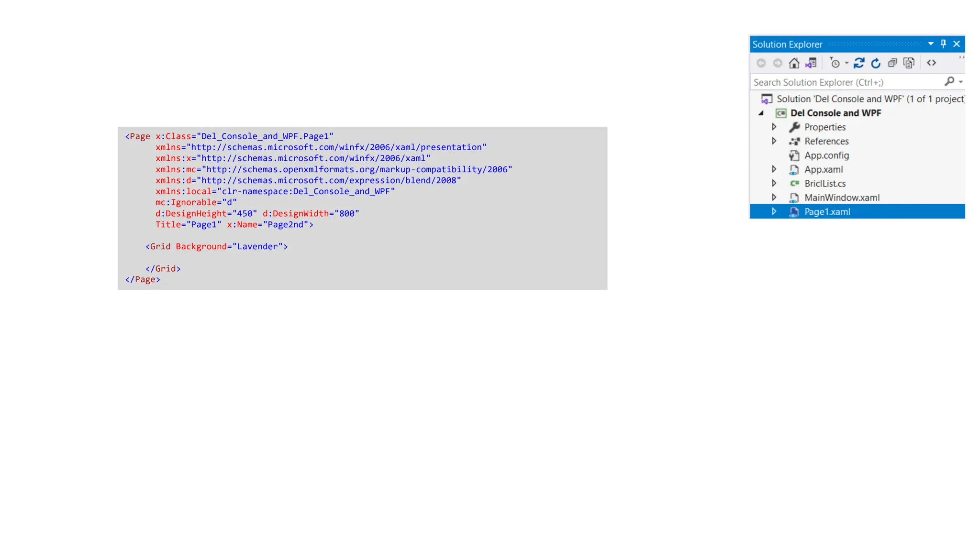Collapse the Del Console and WPF project
The height and width of the screenshot is (551, 980).
(x=761, y=113)
